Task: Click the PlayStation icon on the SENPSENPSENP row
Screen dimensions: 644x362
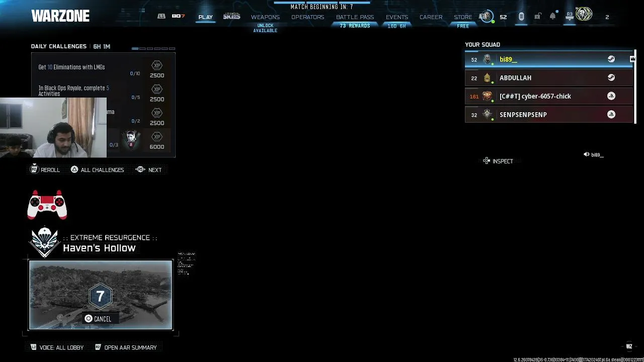Action: pos(611,114)
